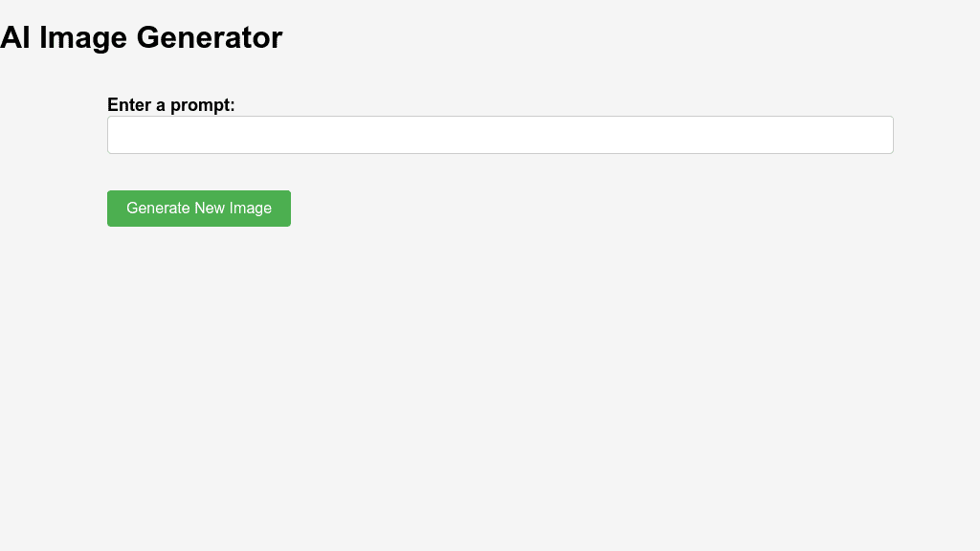980x551 pixels.
Task: Click the word "Generate" on the button
Action: click(x=158, y=209)
